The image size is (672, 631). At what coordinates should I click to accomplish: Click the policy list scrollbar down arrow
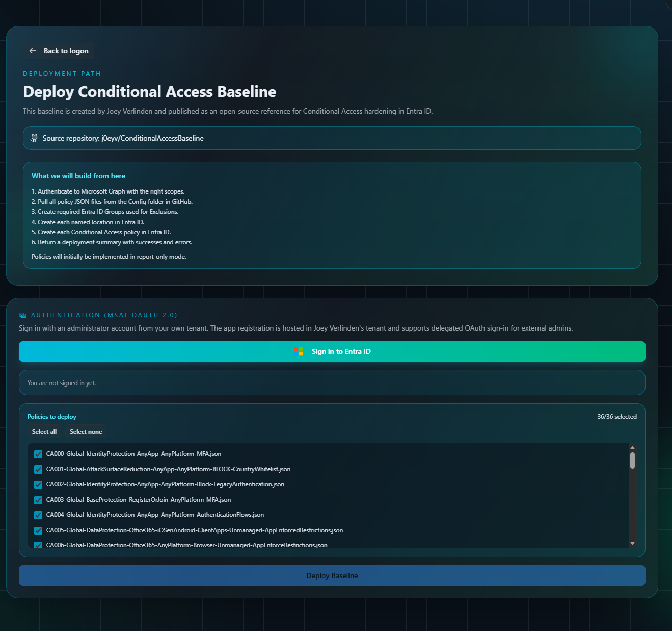pyautogui.click(x=632, y=543)
